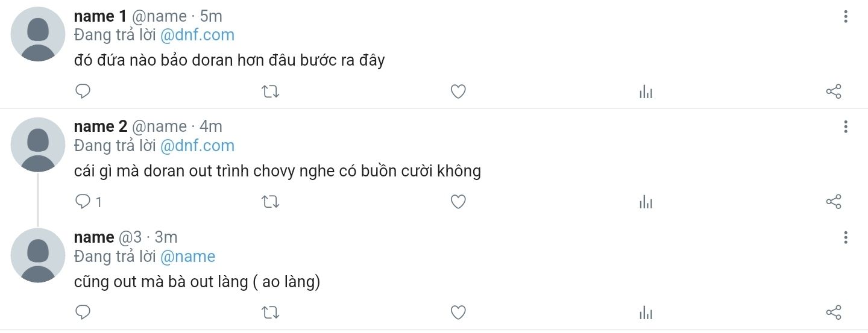The height and width of the screenshot is (333, 868).
Task: Retweet name 2's post about chovy
Action: click(x=271, y=202)
